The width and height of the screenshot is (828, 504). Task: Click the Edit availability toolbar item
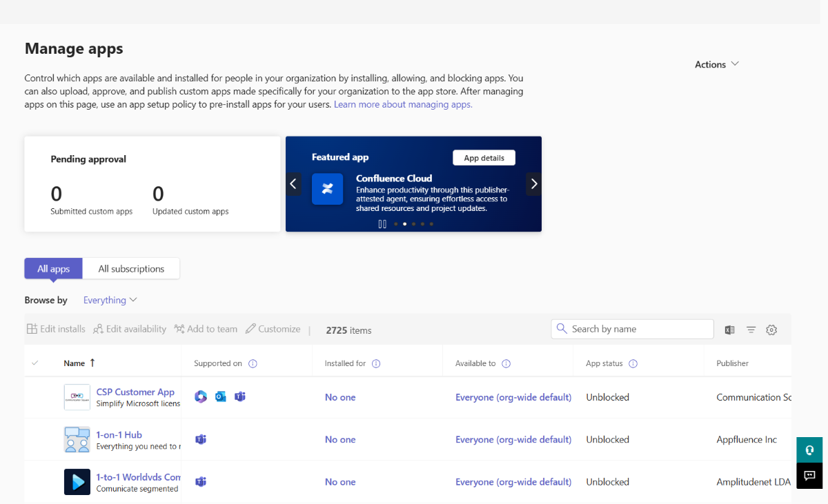coord(130,329)
